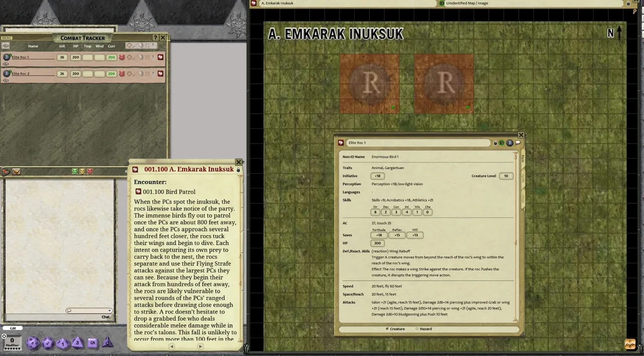Toggle Elite Roc 1 foe faction icon
The image size is (644, 356).
(x=122, y=57)
